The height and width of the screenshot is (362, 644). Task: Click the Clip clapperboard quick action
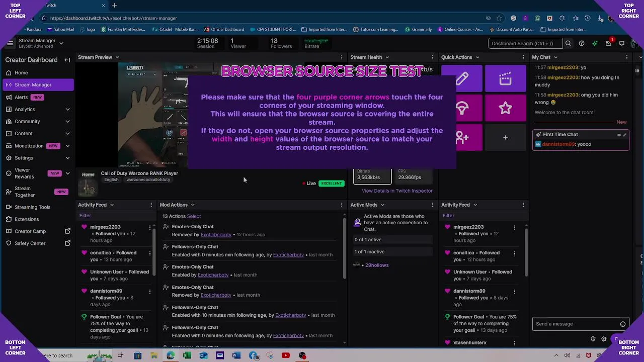pyautogui.click(x=506, y=78)
